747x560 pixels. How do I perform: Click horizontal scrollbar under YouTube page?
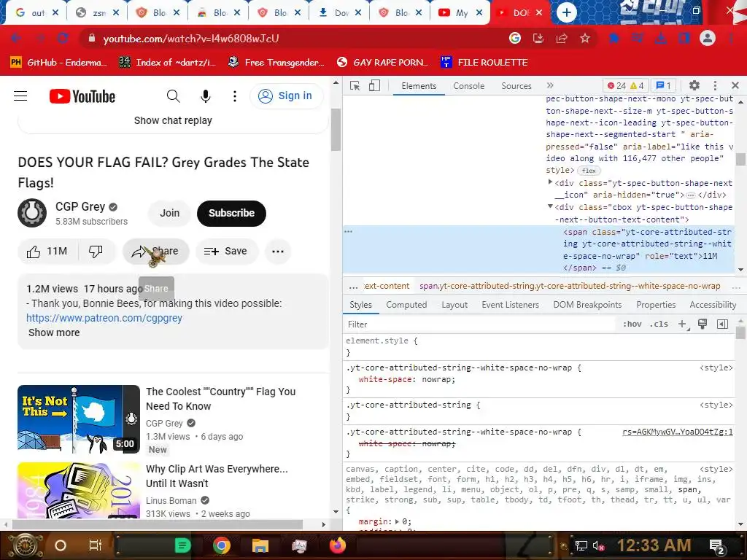tap(158, 524)
